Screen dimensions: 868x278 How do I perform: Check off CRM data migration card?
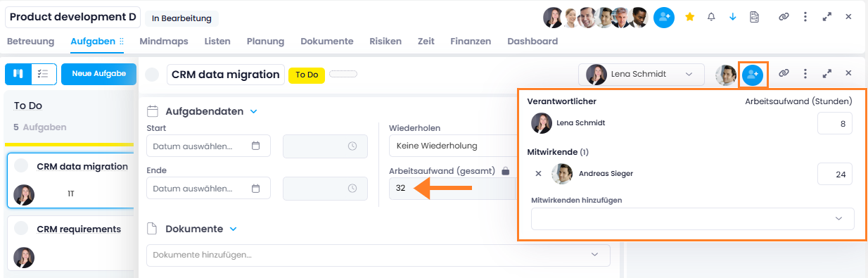click(x=21, y=166)
